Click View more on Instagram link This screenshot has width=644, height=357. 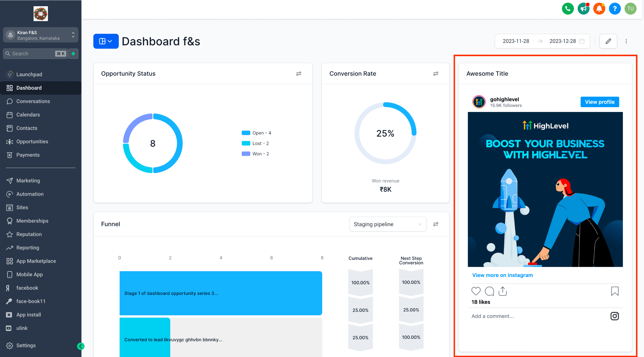tap(502, 275)
